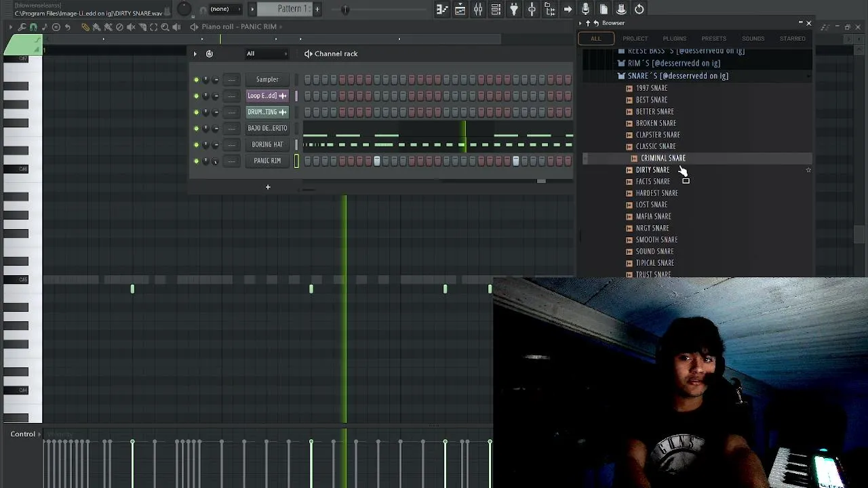Screen dimensions: 868x488
Task: Toggle PANIC RIM channel select indicator
Action: (x=296, y=161)
